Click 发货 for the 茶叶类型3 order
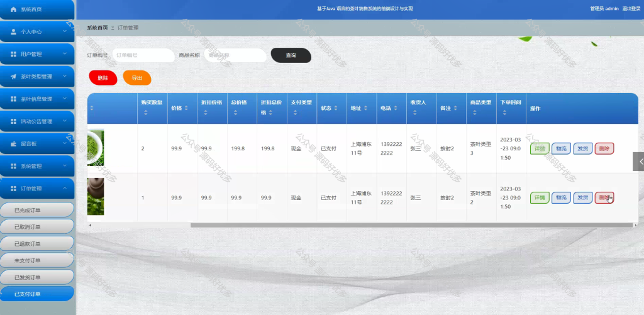This screenshot has width=644, height=315. (583, 148)
